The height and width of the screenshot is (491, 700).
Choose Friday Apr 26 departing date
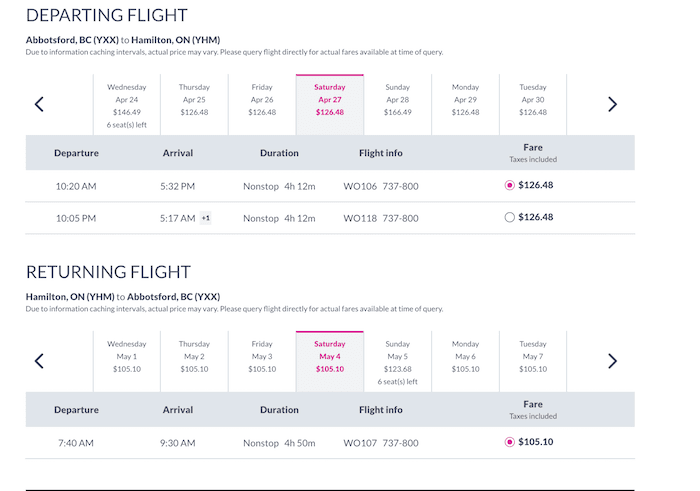(262, 105)
